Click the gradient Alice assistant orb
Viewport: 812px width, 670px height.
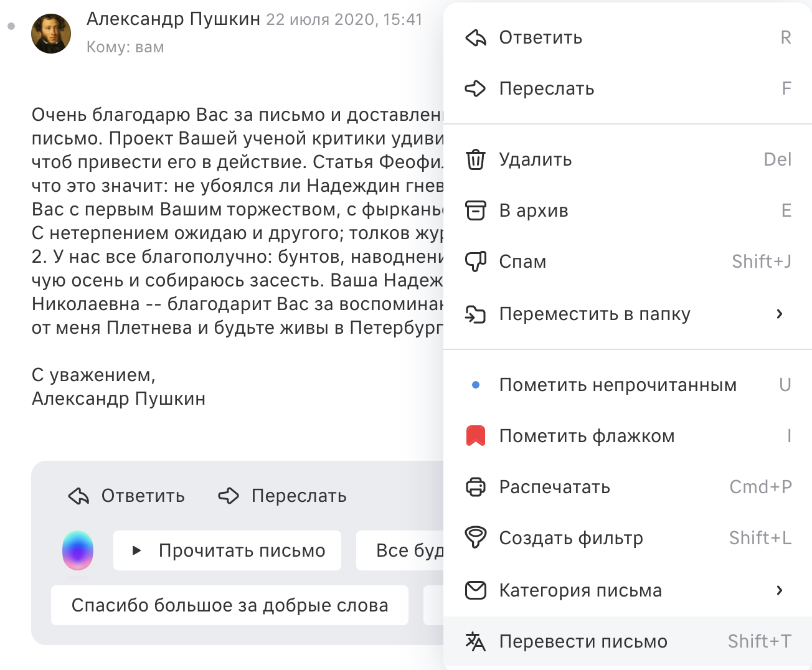[78, 550]
